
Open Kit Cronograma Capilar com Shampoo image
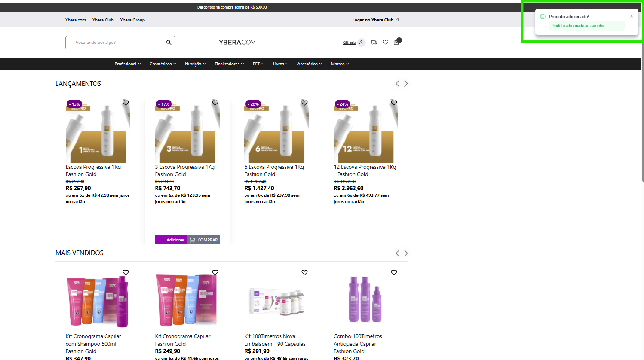click(98, 301)
